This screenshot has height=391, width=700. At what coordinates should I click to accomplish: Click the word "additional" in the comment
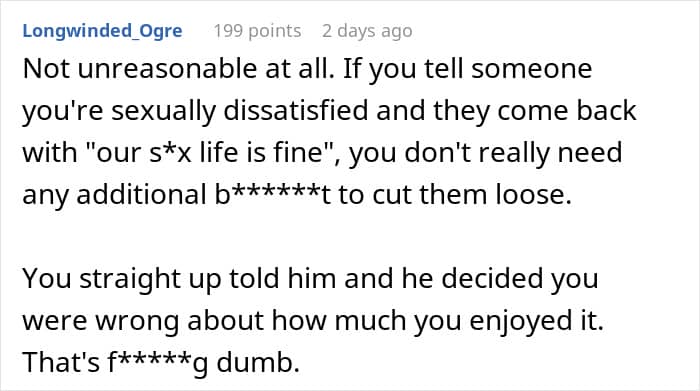pos(142,195)
